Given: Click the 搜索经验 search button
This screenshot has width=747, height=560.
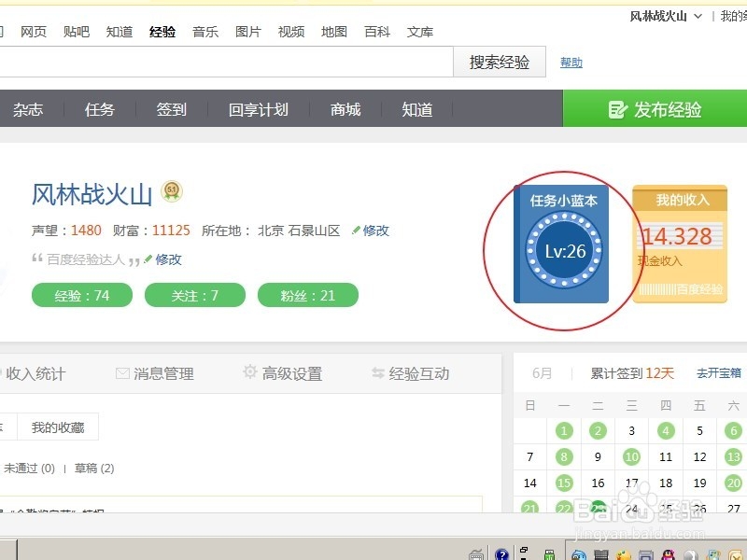Looking at the screenshot, I should tap(499, 62).
